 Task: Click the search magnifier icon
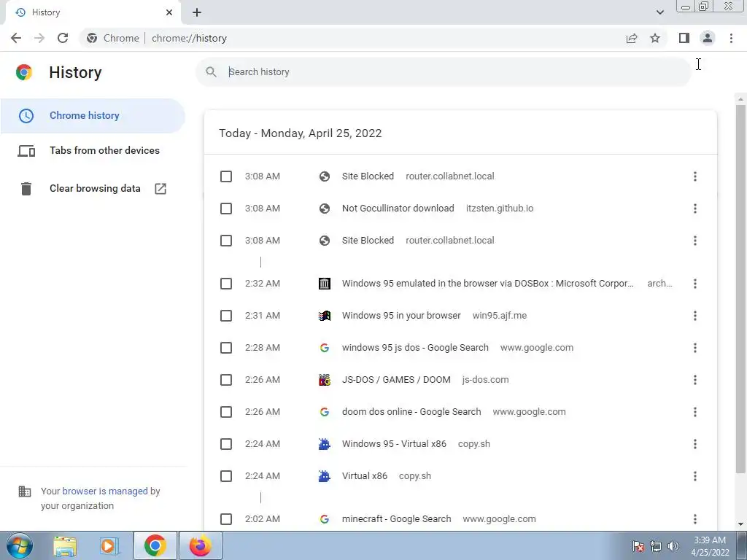(211, 72)
